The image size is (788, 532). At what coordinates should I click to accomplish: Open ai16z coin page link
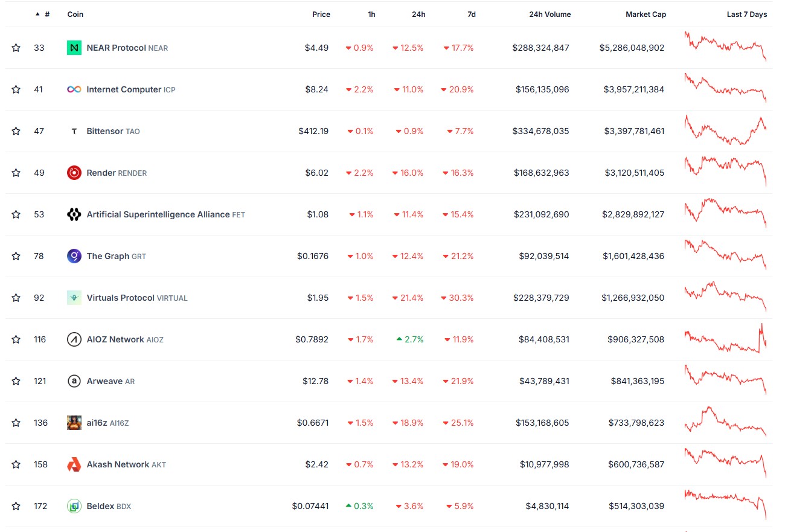coord(107,423)
